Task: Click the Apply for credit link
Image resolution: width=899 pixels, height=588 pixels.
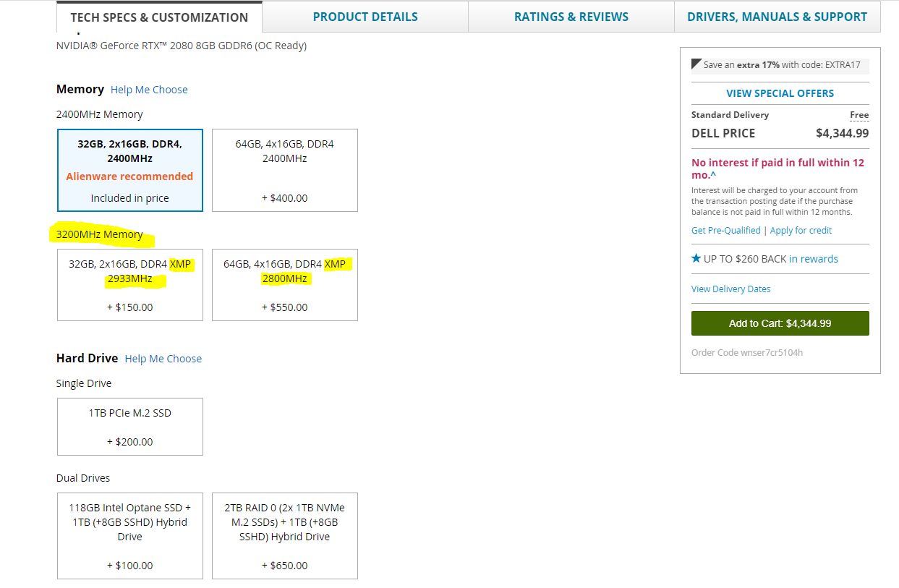Action: (801, 230)
